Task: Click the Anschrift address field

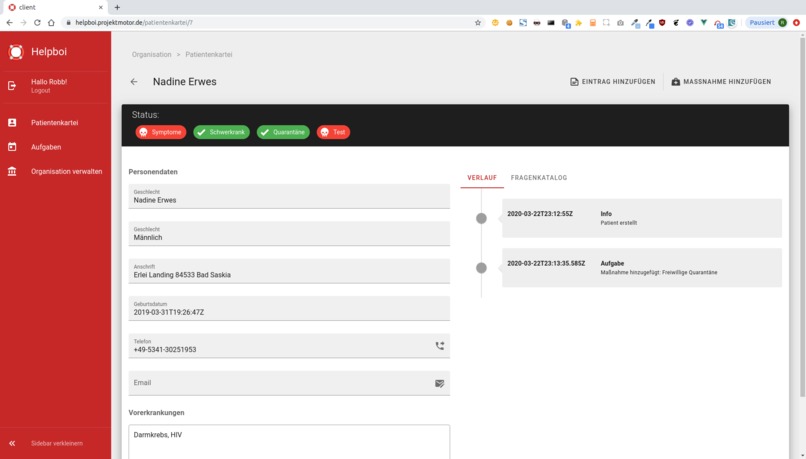Action: [x=289, y=271]
